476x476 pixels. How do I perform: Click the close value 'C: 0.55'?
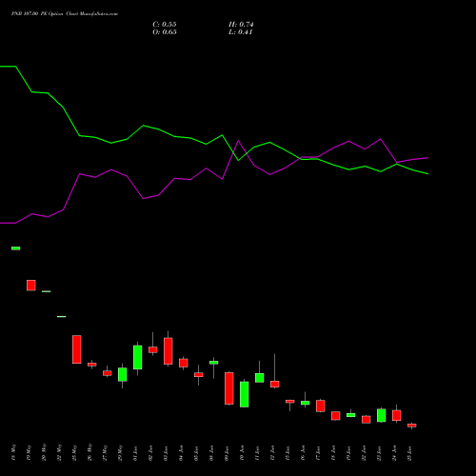[165, 25]
